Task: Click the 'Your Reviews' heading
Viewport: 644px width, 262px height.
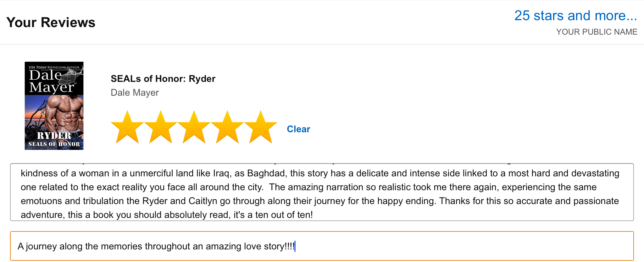Action: (51, 22)
